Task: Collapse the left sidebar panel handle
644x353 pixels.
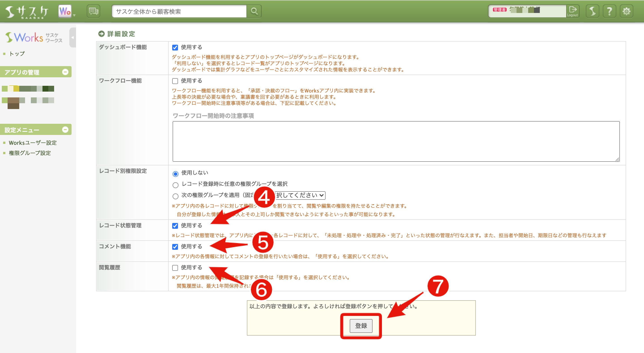Action: coord(72,38)
